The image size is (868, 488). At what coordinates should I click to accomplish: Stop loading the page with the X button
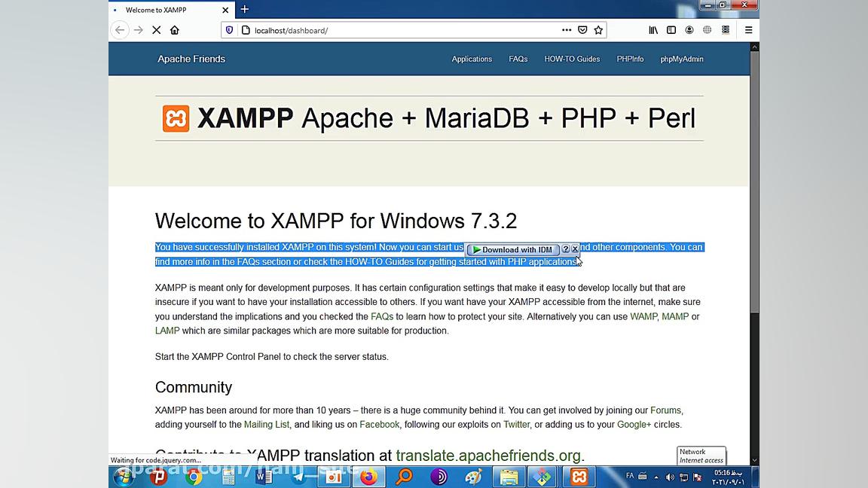coord(157,30)
